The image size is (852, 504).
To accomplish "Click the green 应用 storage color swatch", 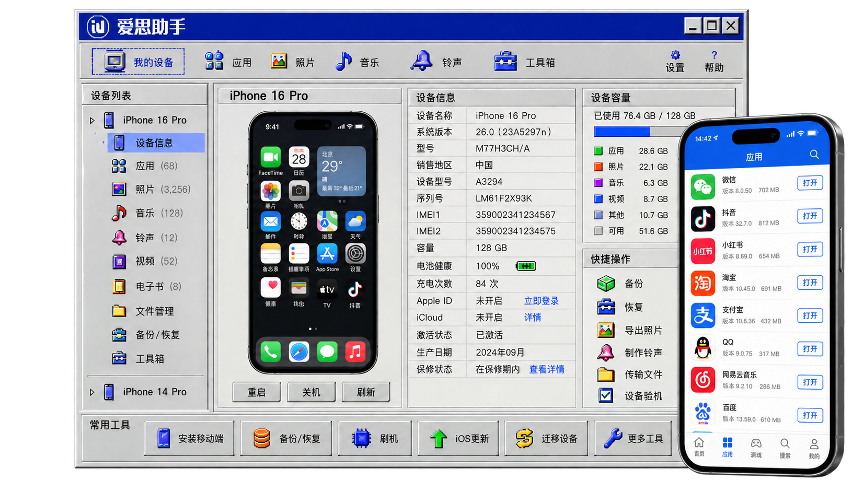I will (598, 151).
